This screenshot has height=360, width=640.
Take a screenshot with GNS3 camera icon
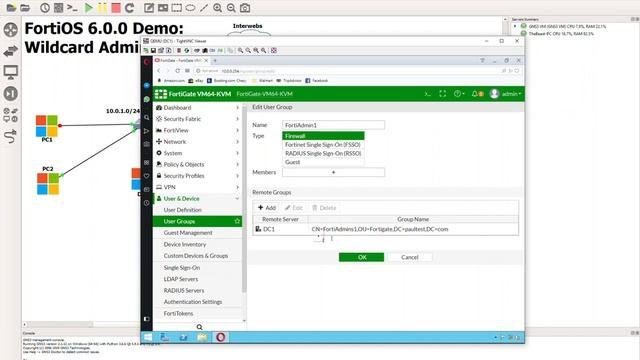tap(245, 8)
